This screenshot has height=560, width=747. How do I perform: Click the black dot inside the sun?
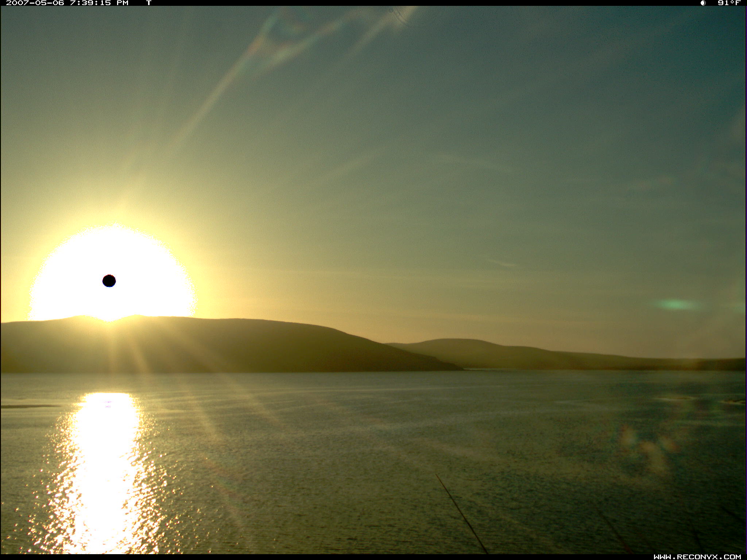pos(109,281)
